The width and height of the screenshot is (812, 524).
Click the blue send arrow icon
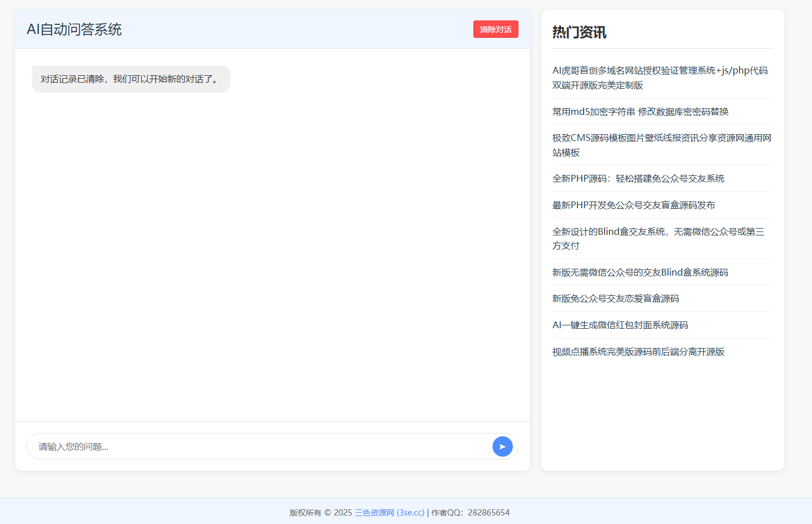(x=502, y=446)
